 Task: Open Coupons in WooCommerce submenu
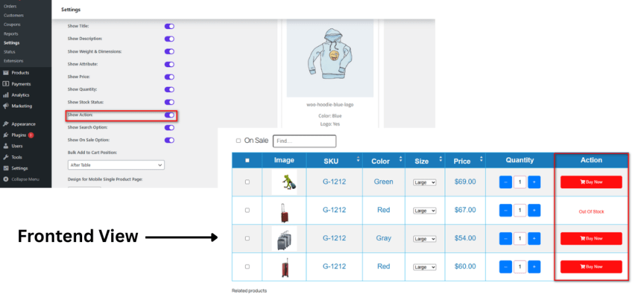[12, 24]
